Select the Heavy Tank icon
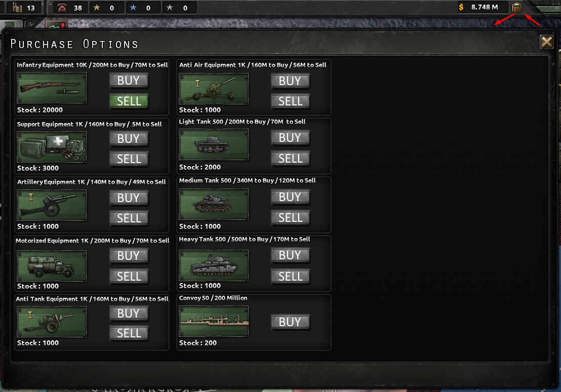The height and width of the screenshot is (392, 561). coord(214,265)
